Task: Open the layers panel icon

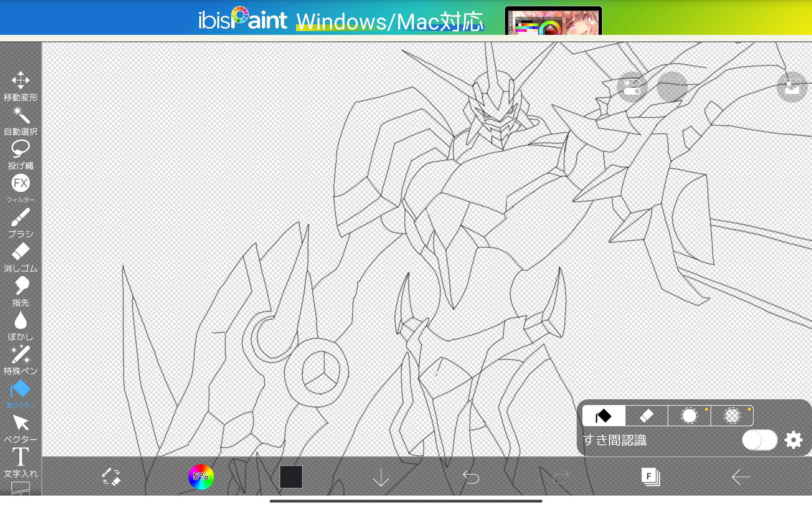Action: [x=650, y=477]
